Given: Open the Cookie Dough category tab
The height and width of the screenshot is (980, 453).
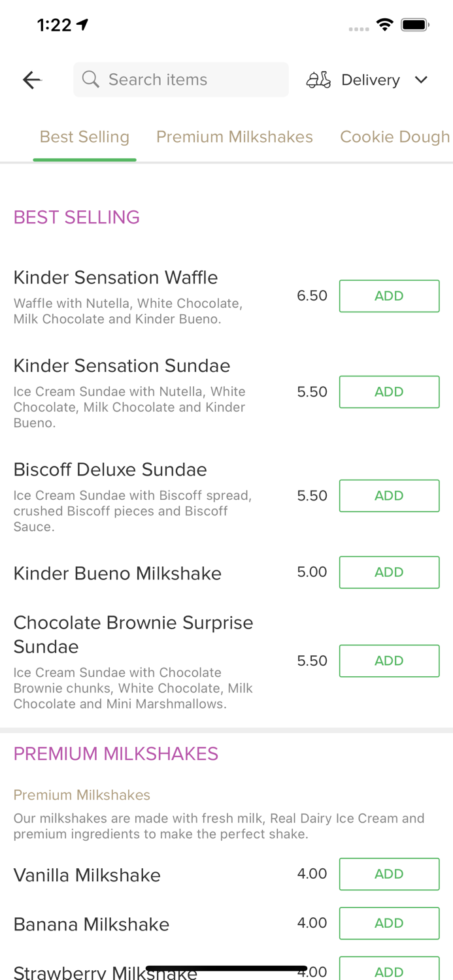Looking at the screenshot, I should (395, 137).
